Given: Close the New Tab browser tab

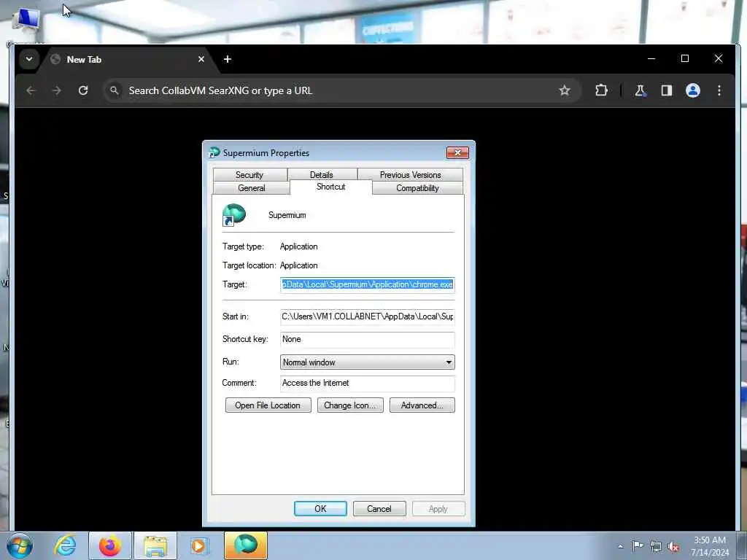Looking at the screenshot, I should point(201,59).
